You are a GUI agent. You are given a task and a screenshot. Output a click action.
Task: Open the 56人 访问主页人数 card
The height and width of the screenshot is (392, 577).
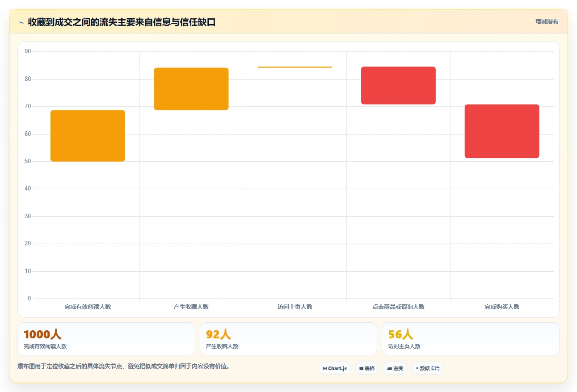tap(471, 339)
